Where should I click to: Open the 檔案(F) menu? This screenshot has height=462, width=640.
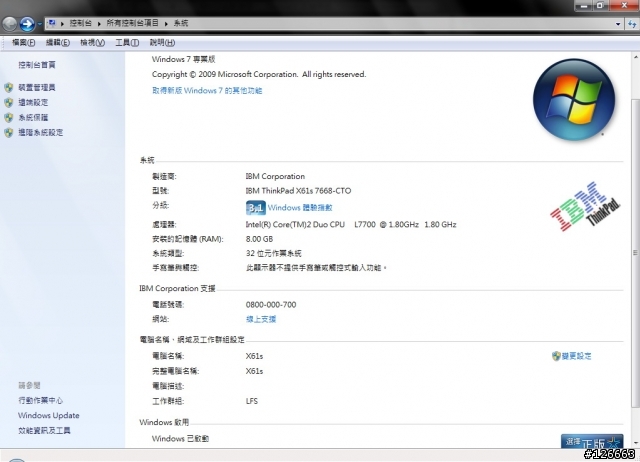pyautogui.click(x=24, y=42)
